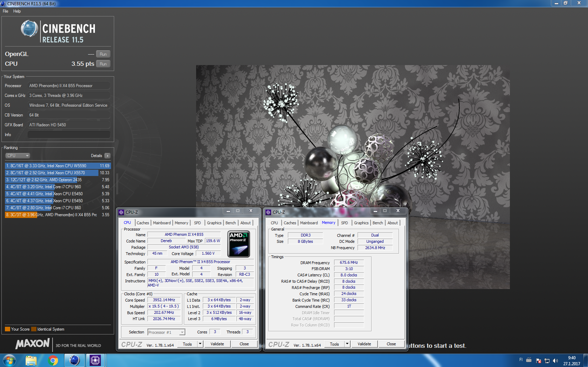Open the File menu in Cinebench
Screen dimensions: 588x367
6,11
